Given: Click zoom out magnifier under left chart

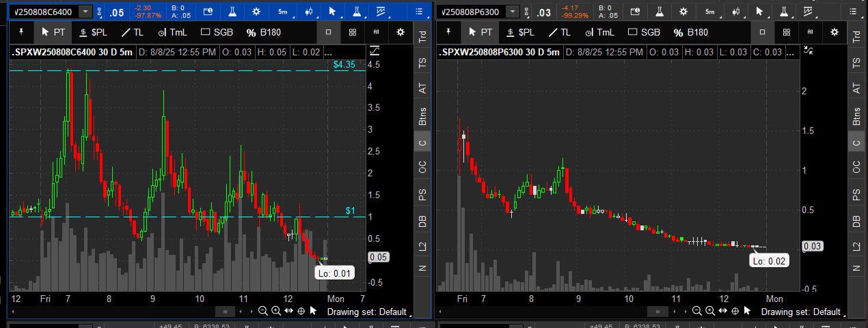Looking at the screenshot, I should (263, 311).
